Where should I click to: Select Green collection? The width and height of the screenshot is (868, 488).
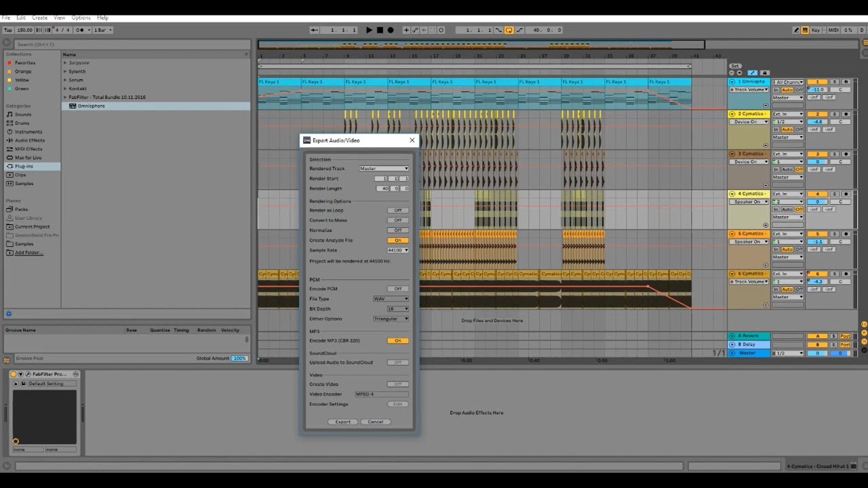point(22,89)
